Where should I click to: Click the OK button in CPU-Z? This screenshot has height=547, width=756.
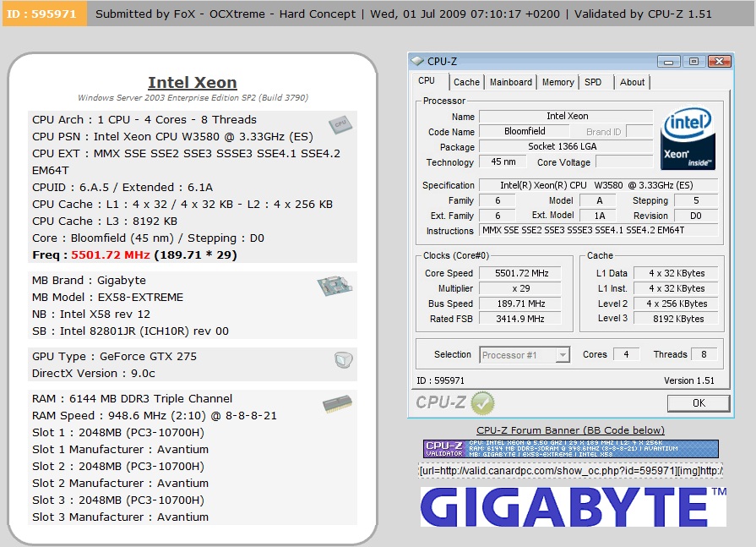coord(699,402)
